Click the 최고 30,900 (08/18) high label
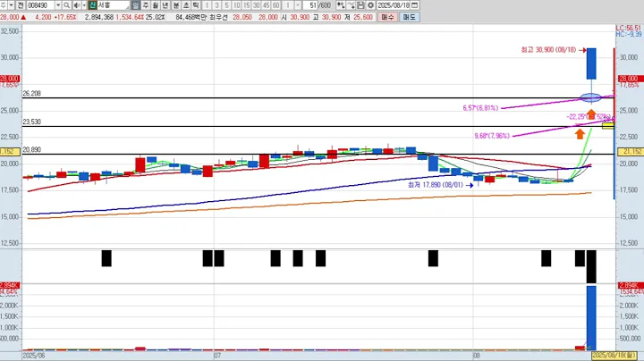Screen dimensions: 644x361 point(548,50)
